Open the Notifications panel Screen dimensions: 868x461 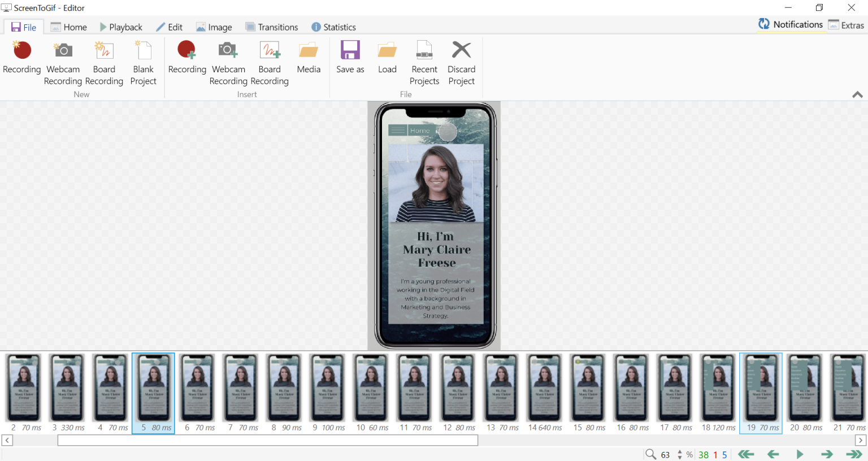click(x=790, y=24)
